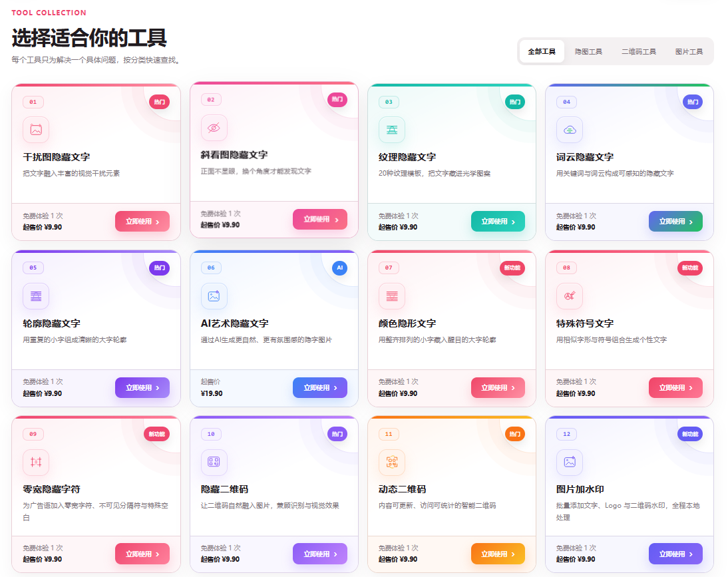Click the QR icon on 隐藏二维码 card
The height and width of the screenshot is (577, 728).
[214, 462]
